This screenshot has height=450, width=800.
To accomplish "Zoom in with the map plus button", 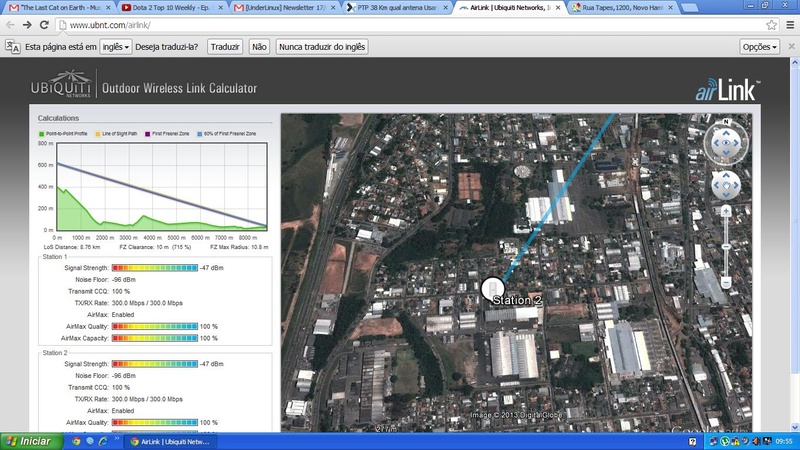I will (x=726, y=211).
